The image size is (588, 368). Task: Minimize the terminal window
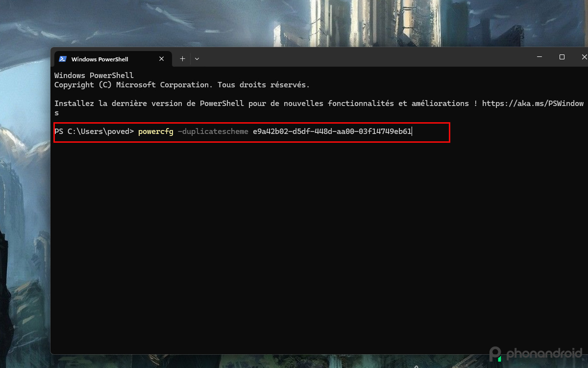click(539, 57)
